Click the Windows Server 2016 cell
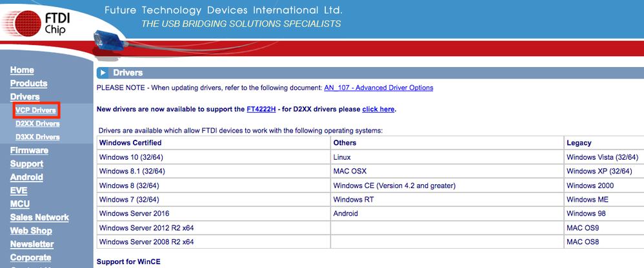The width and height of the screenshot is (644, 268). (214, 213)
